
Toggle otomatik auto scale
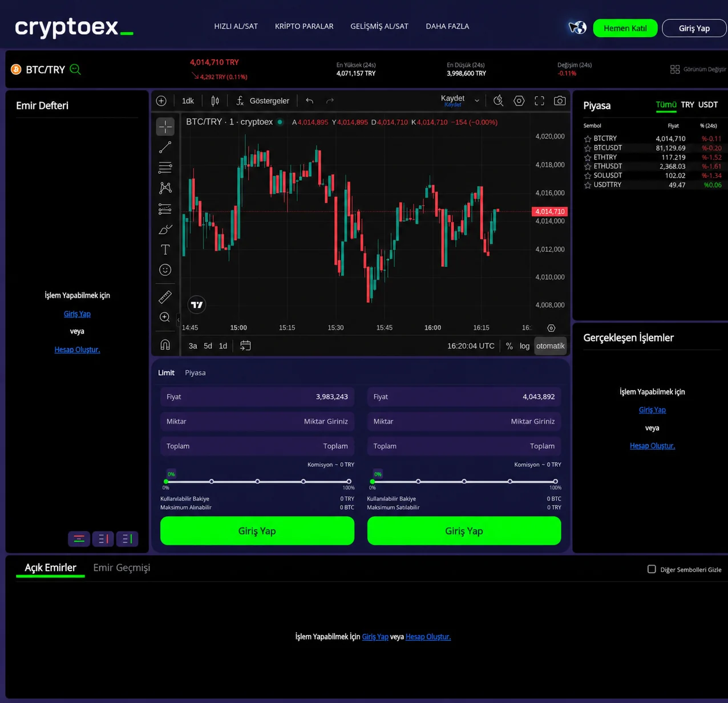(550, 346)
